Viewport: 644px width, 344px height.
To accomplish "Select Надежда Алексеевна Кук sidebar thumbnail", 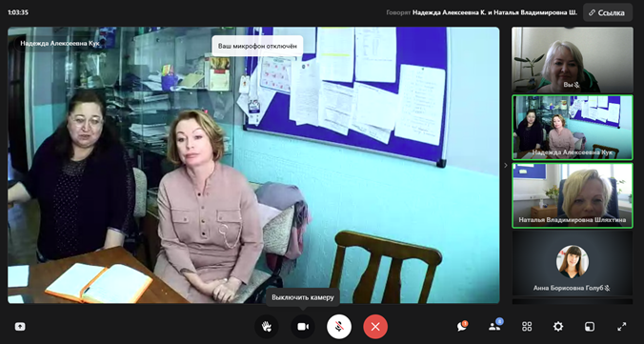I will (x=573, y=128).
